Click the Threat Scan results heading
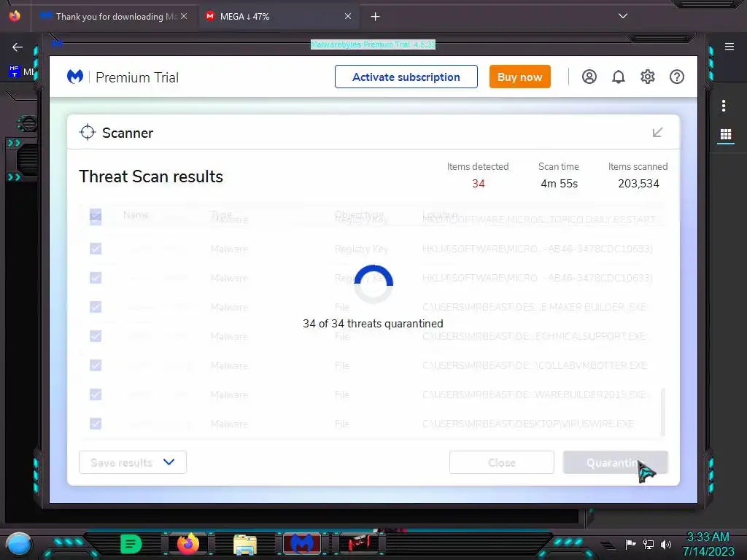This screenshot has width=747, height=560. pos(151,176)
